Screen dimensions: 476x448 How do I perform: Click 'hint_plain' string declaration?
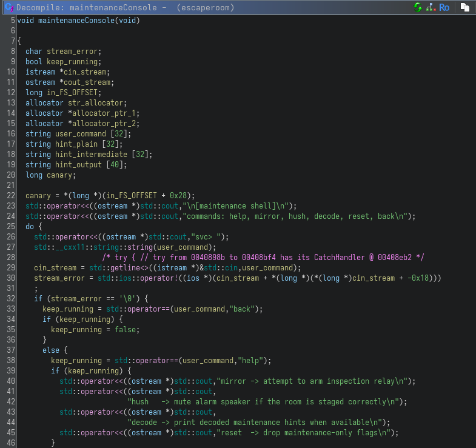(x=76, y=144)
